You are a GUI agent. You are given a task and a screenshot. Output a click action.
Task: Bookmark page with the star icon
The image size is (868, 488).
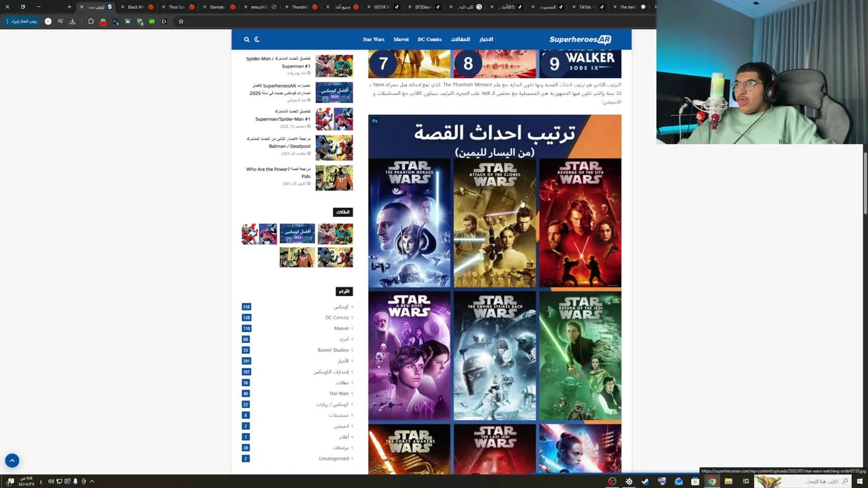(181, 22)
